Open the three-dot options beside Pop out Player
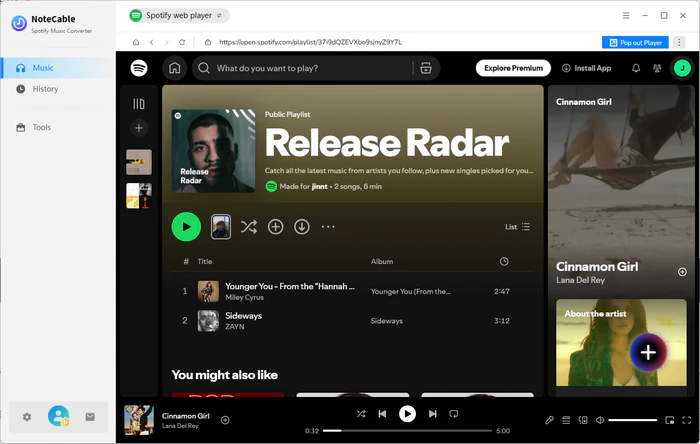The width and height of the screenshot is (700, 444). 679,42
